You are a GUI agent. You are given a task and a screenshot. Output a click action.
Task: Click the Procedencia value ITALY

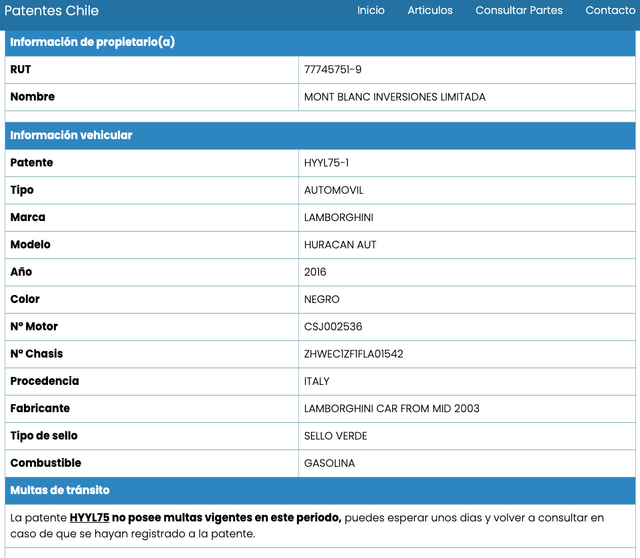coord(316,381)
